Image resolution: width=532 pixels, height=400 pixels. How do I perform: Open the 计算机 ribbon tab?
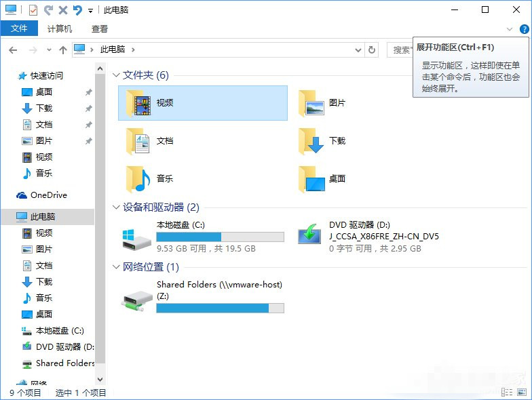[60, 29]
